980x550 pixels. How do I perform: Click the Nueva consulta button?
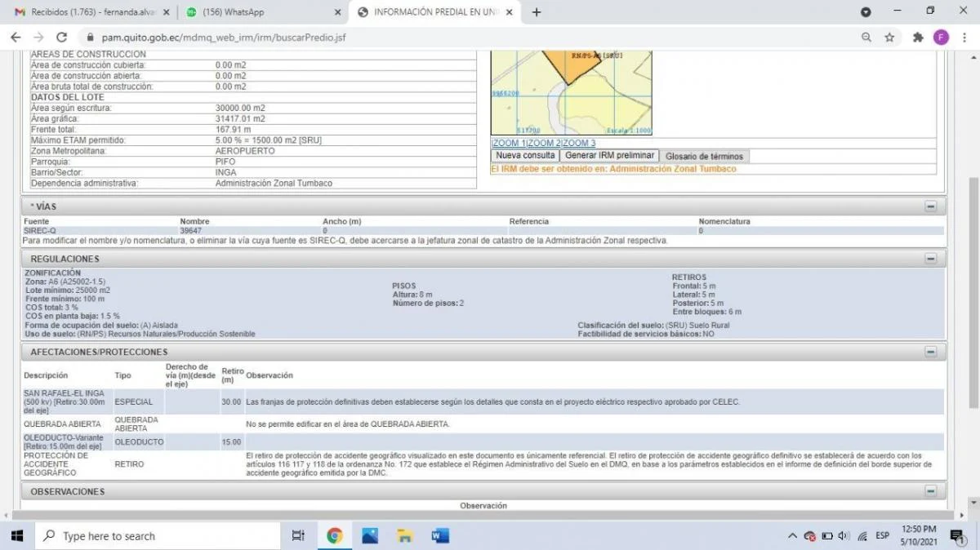click(525, 156)
